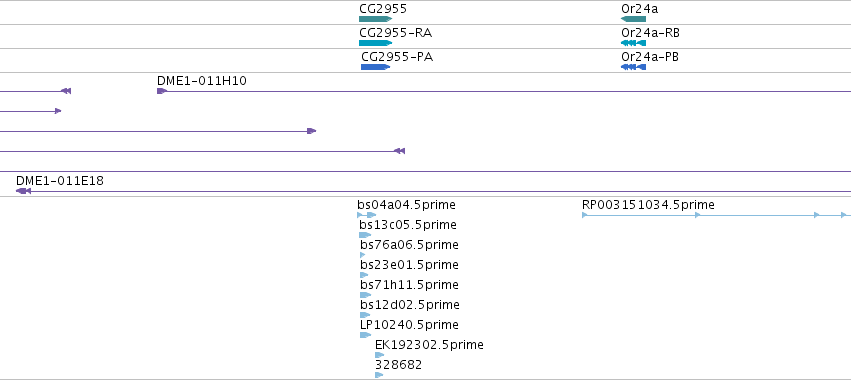Open the CG2955 gene label

(x=383, y=9)
